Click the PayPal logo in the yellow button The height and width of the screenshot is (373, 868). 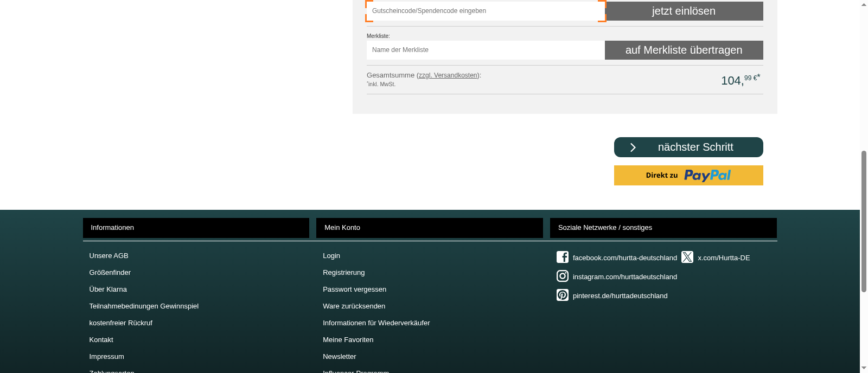(x=707, y=175)
